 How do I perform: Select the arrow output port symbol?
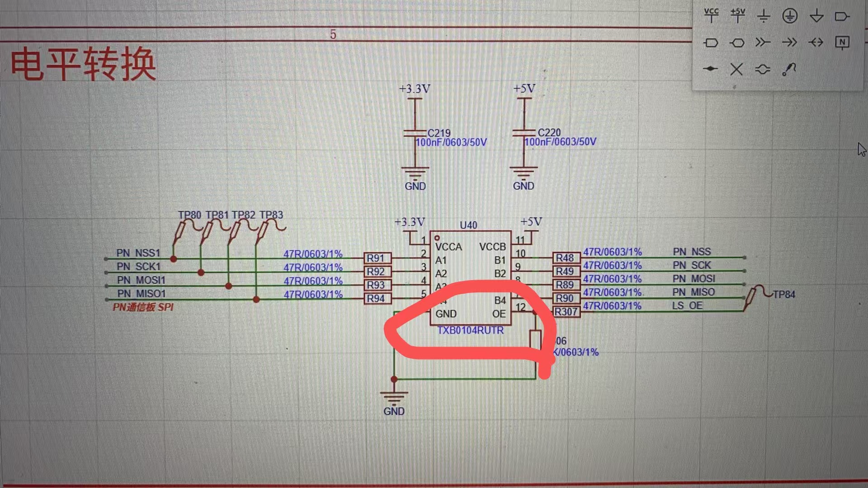pyautogui.click(x=789, y=42)
